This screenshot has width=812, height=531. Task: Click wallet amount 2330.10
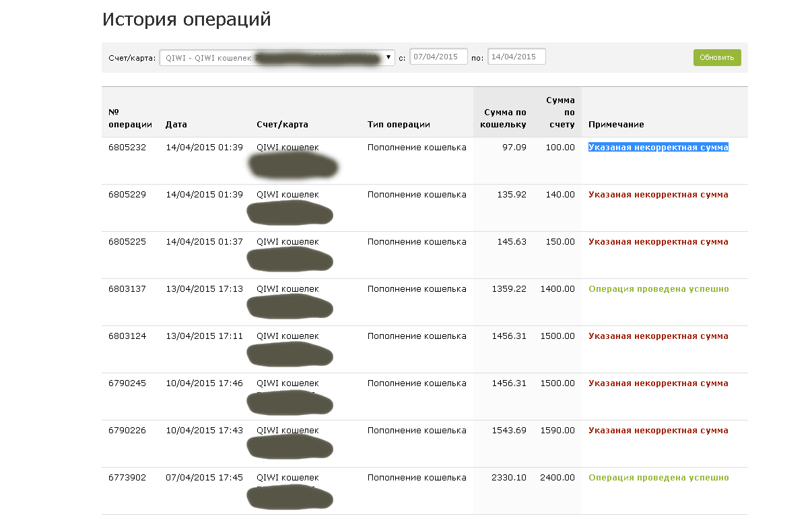[509, 477]
